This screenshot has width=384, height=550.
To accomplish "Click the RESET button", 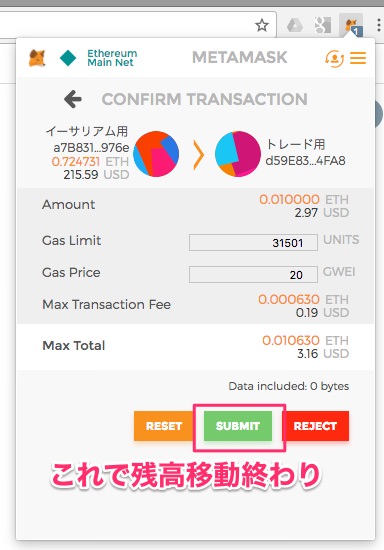I will pos(163,426).
